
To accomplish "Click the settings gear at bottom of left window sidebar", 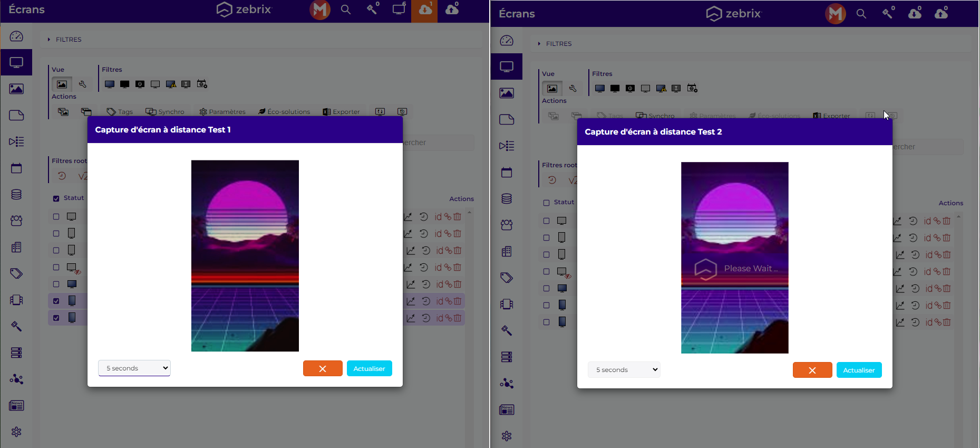I will click(16, 432).
